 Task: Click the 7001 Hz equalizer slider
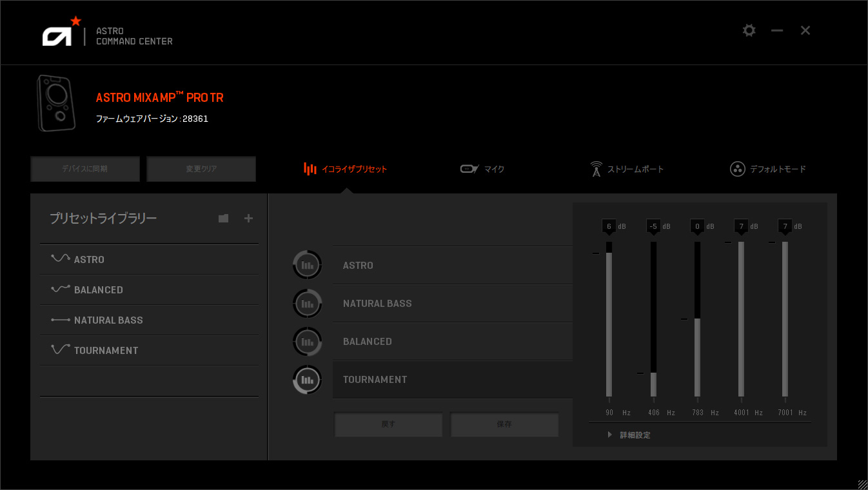(785, 319)
